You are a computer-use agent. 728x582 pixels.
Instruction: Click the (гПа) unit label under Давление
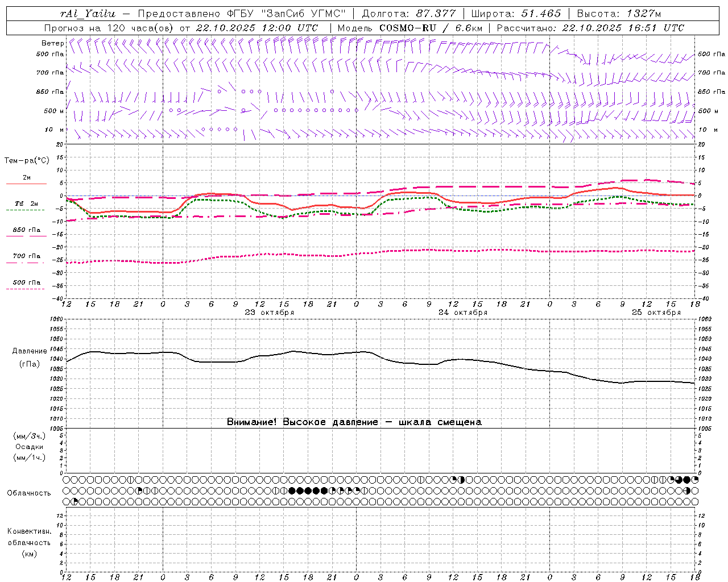click(28, 364)
